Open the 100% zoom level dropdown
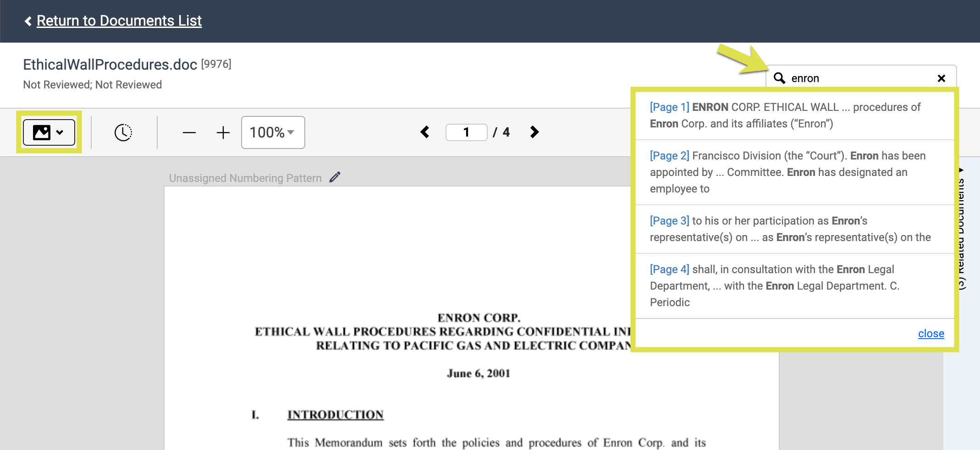Screen dimensions: 980x450 point(273,132)
